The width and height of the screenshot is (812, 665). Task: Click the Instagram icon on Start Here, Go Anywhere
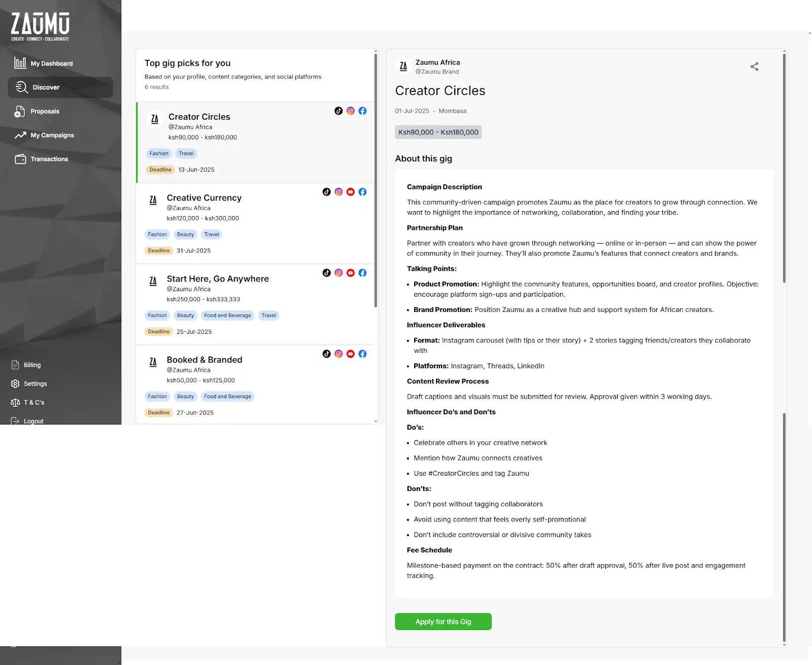[x=339, y=273]
